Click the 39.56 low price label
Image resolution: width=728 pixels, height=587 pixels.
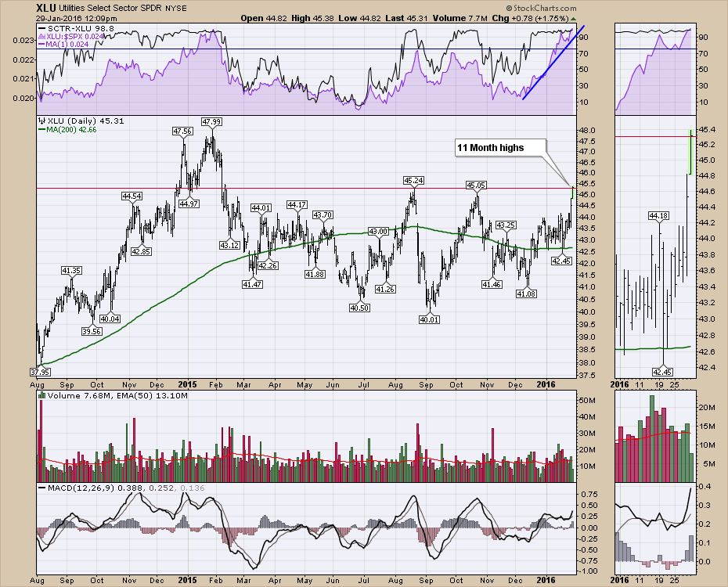[92, 331]
